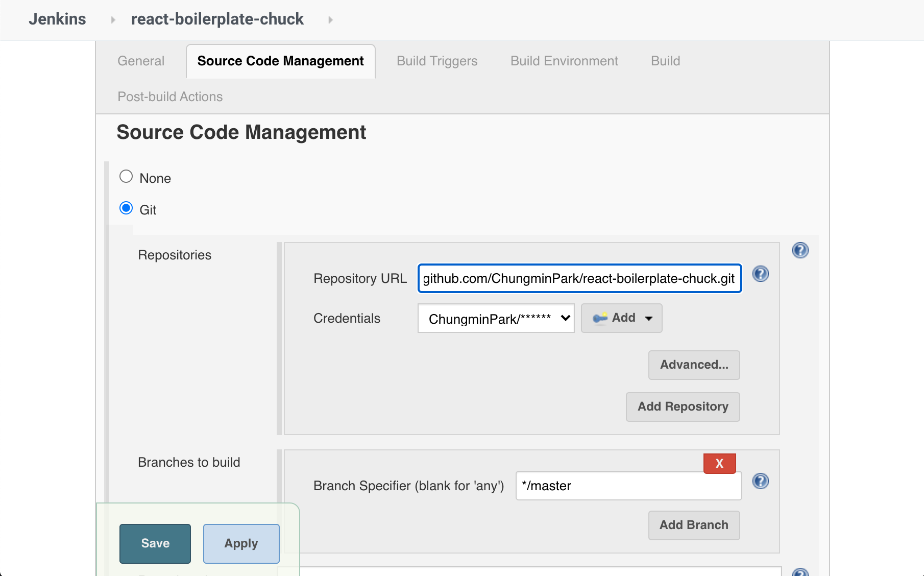Click the Add Branch button
This screenshot has height=576, width=924.
pos(694,525)
